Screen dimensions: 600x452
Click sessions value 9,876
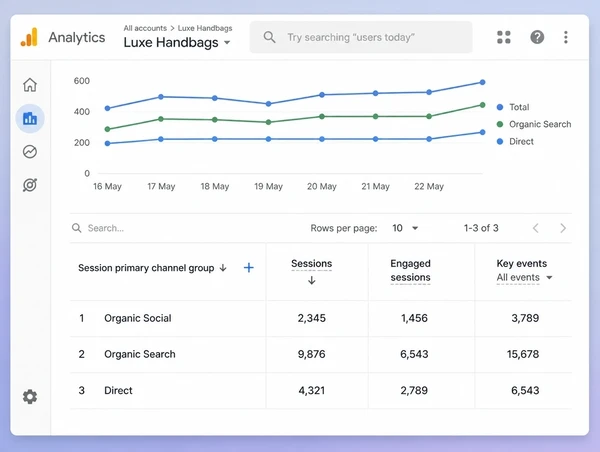coord(311,354)
